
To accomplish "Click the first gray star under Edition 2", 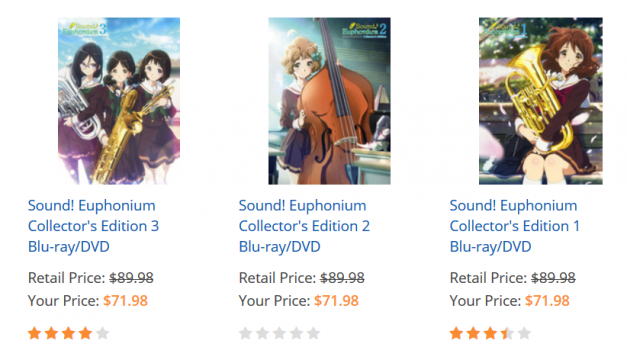I will pos(245,333).
